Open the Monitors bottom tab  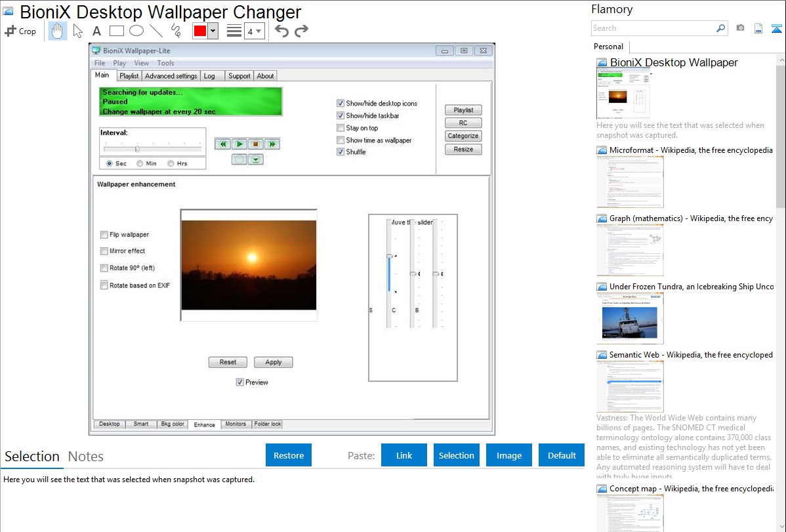(236, 424)
